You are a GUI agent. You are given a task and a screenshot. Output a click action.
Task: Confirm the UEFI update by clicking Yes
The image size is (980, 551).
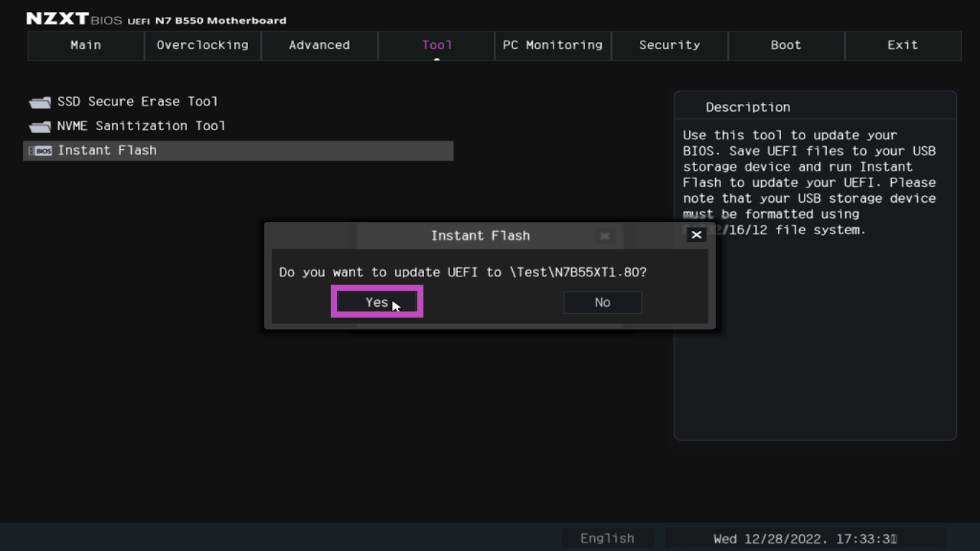[x=377, y=302]
